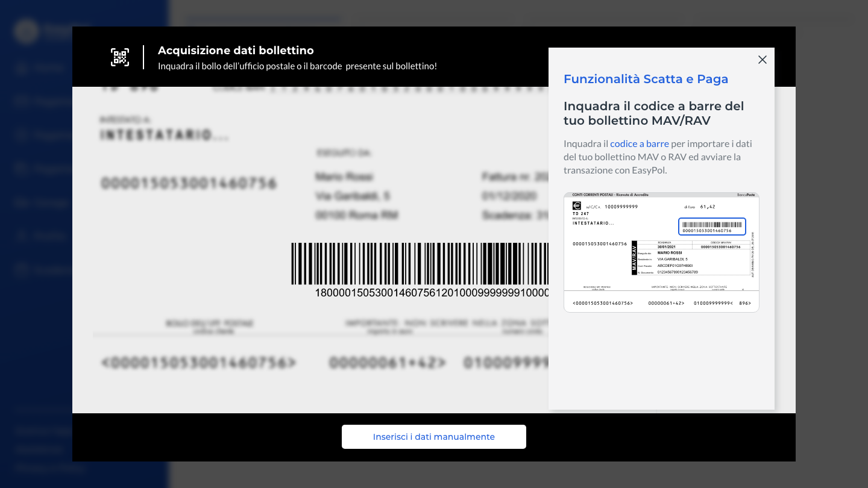Image resolution: width=868 pixels, height=488 pixels.
Task: Click the QR scan icon in the header
Action: [x=120, y=57]
